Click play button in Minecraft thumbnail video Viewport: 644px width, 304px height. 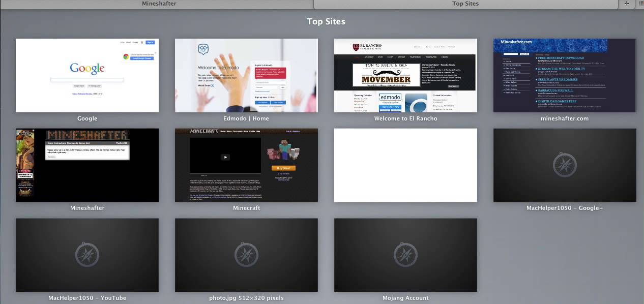click(225, 157)
